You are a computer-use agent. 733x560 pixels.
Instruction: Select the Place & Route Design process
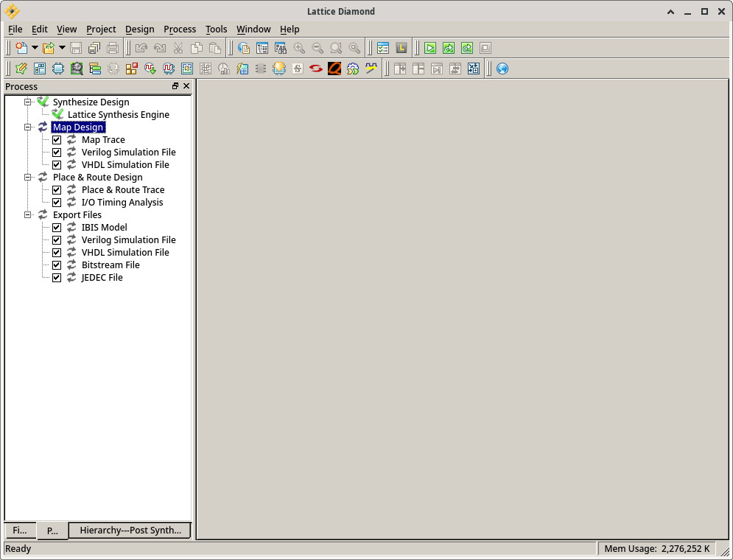tap(98, 177)
